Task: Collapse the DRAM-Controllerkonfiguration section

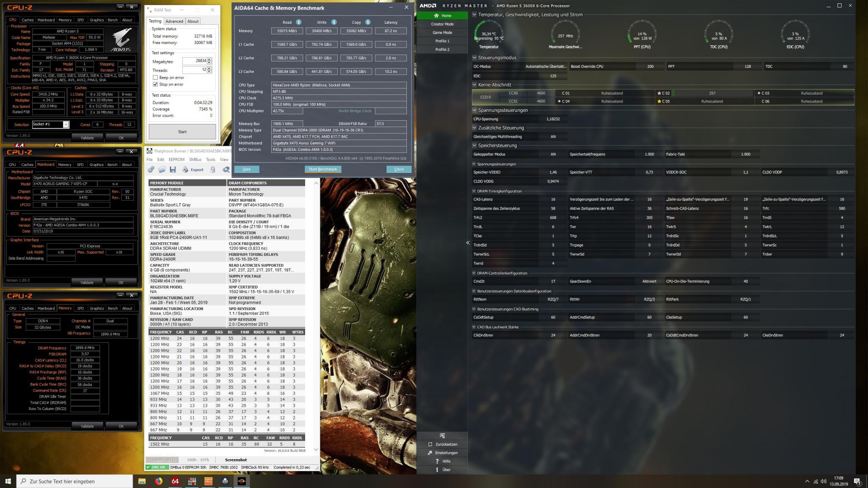Action: click(x=474, y=273)
